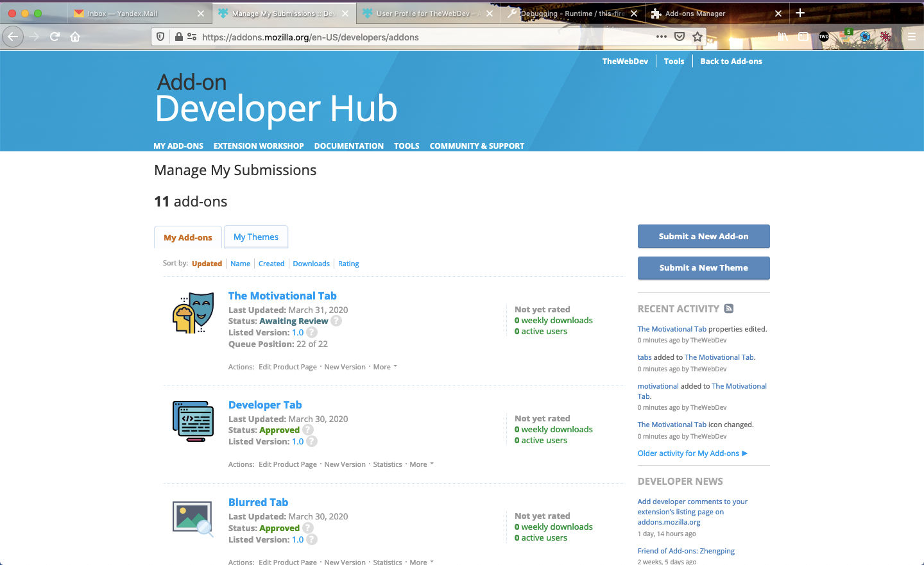Open DOCUMENTATION nav item
Viewport: 924px width, 565px height.
[x=349, y=146]
